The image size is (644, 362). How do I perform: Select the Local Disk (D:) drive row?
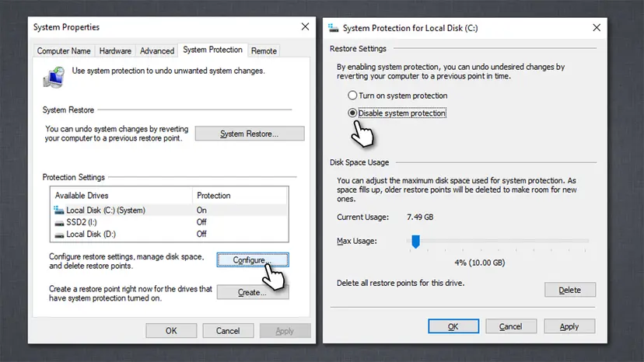169,234
